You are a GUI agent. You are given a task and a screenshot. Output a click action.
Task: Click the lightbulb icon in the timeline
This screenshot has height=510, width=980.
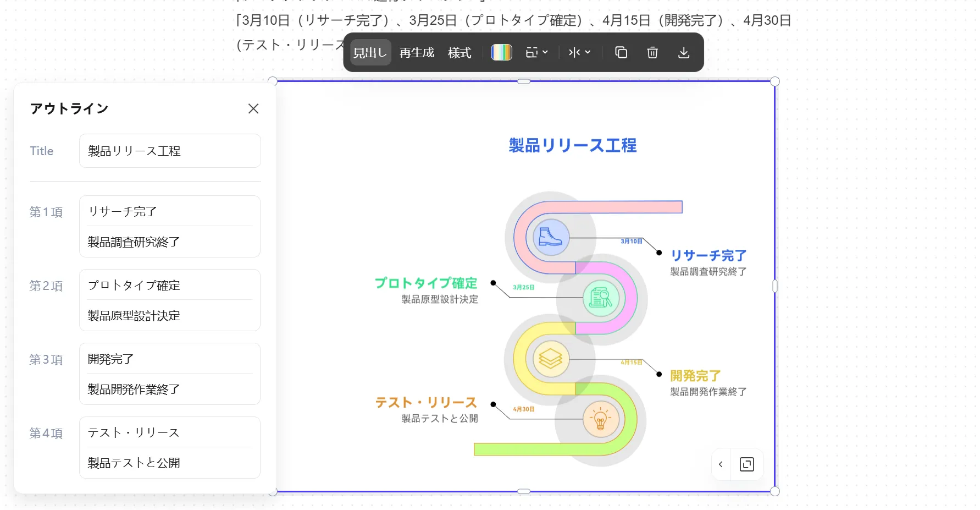tap(600, 420)
